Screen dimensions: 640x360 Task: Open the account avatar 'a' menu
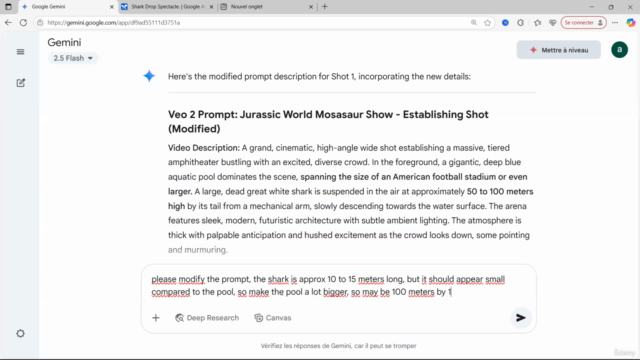(619, 50)
